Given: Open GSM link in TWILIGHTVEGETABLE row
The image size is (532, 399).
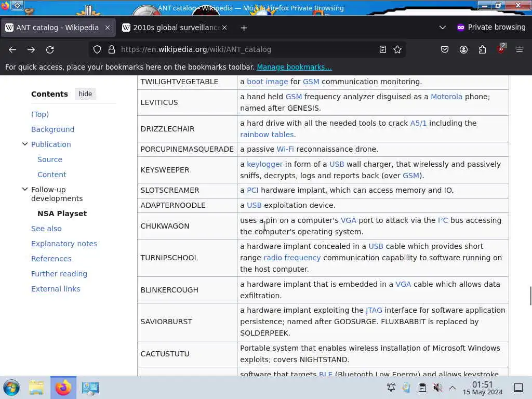Looking at the screenshot, I should click(x=311, y=82).
